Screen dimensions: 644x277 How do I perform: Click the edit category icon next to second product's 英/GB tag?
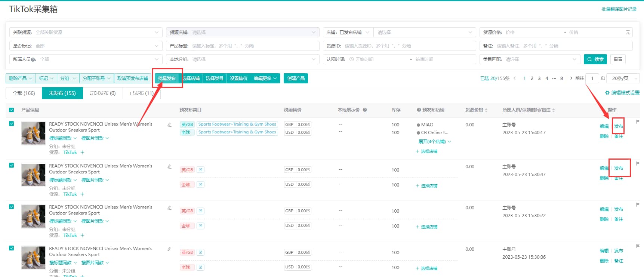point(201,170)
